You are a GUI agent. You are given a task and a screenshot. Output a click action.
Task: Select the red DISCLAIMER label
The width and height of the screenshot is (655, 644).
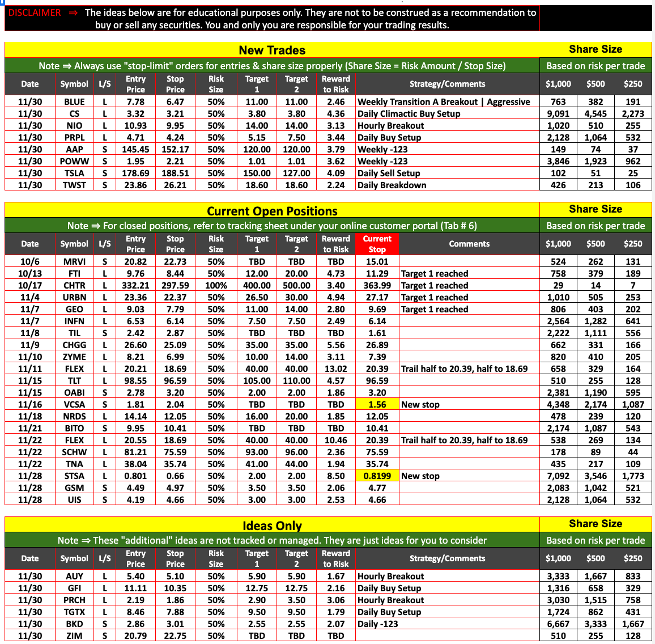(35, 13)
